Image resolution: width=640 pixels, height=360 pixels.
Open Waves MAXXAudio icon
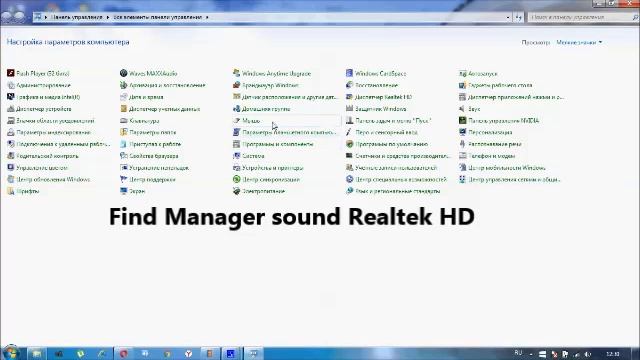click(x=124, y=73)
